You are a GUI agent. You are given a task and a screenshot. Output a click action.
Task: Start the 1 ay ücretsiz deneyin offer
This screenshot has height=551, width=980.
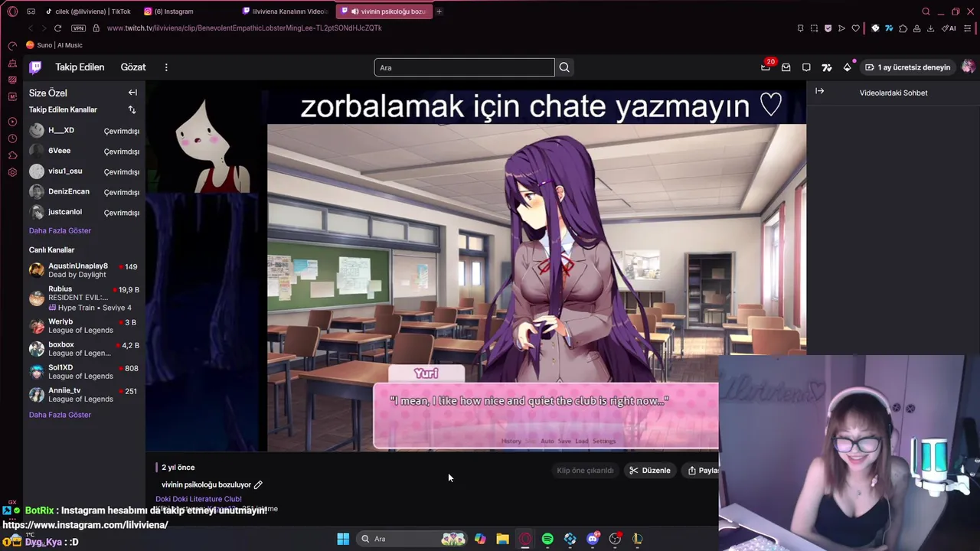pos(907,67)
